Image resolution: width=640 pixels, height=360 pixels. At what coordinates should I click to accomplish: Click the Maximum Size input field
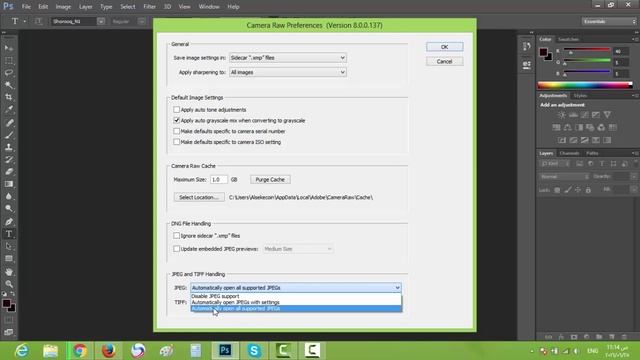219,180
